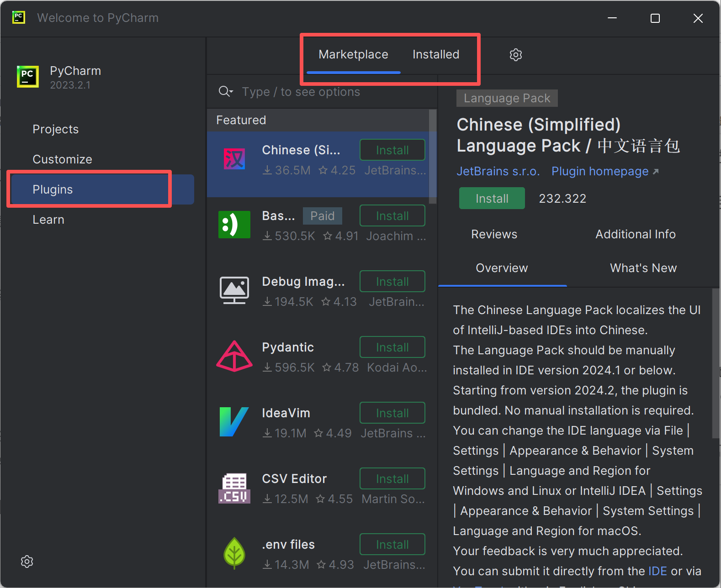
Task: Click the PyCharm icon in title bar
Action: click(x=19, y=18)
